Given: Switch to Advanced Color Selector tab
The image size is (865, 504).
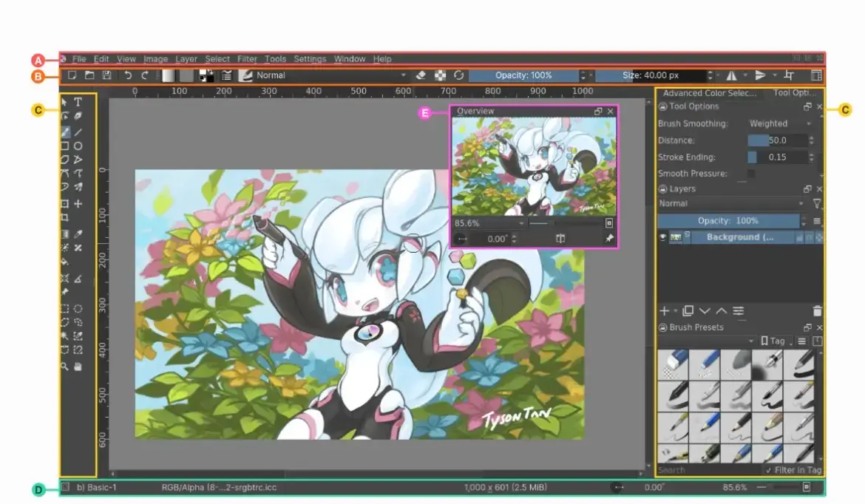Looking at the screenshot, I should pos(709,93).
